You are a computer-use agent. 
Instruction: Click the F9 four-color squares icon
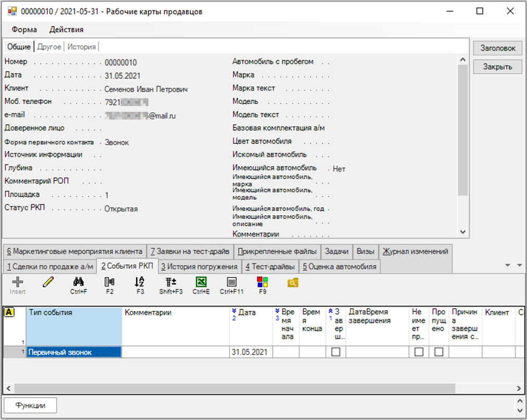click(x=262, y=282)
